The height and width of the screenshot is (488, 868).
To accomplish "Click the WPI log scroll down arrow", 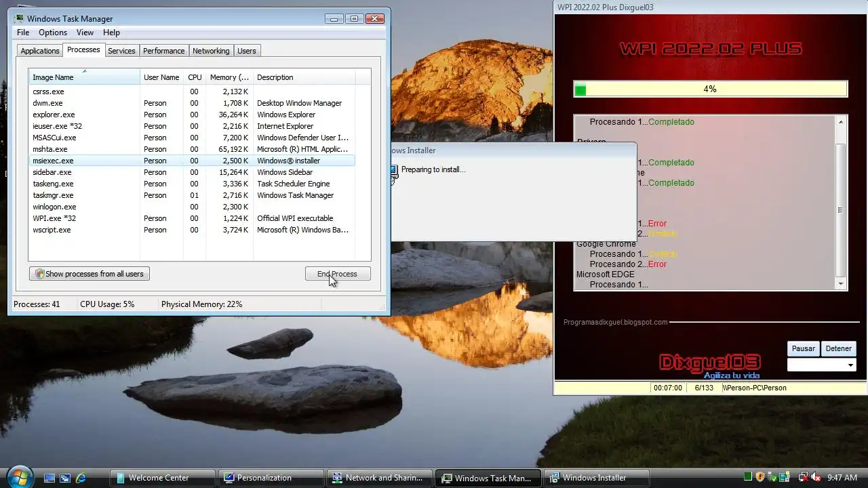I will coord(841,284).
